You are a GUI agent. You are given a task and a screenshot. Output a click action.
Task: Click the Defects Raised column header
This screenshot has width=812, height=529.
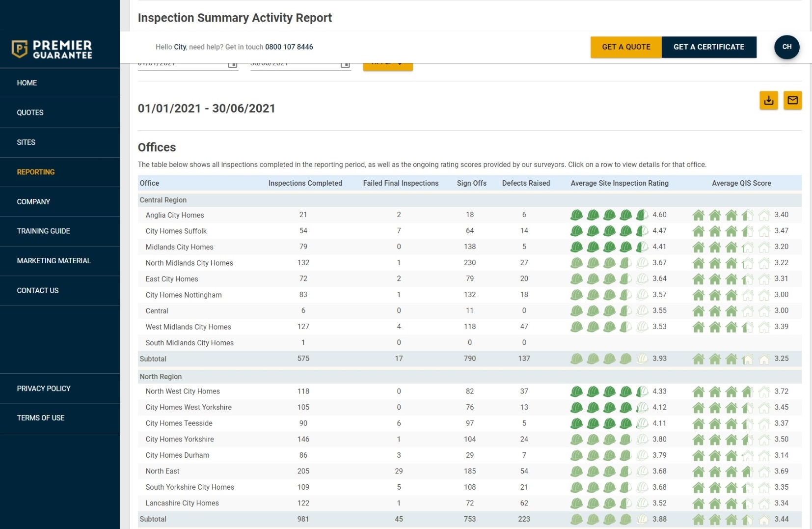(526, 183)
